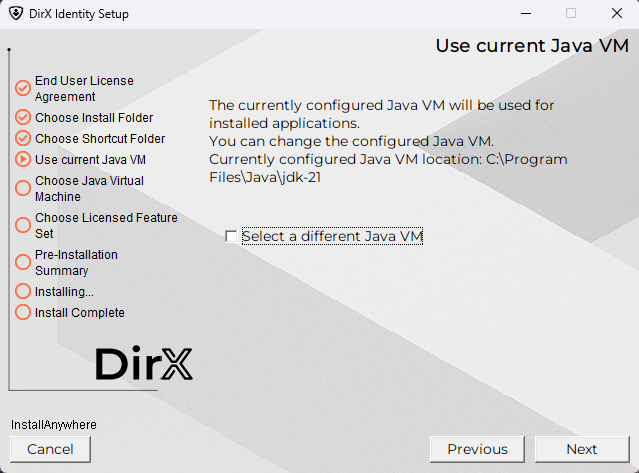Select the Choose Licensed Feature Set step text
Viewport: 639px width, 473px height.
pyautogui.click(x=106, y=225)
